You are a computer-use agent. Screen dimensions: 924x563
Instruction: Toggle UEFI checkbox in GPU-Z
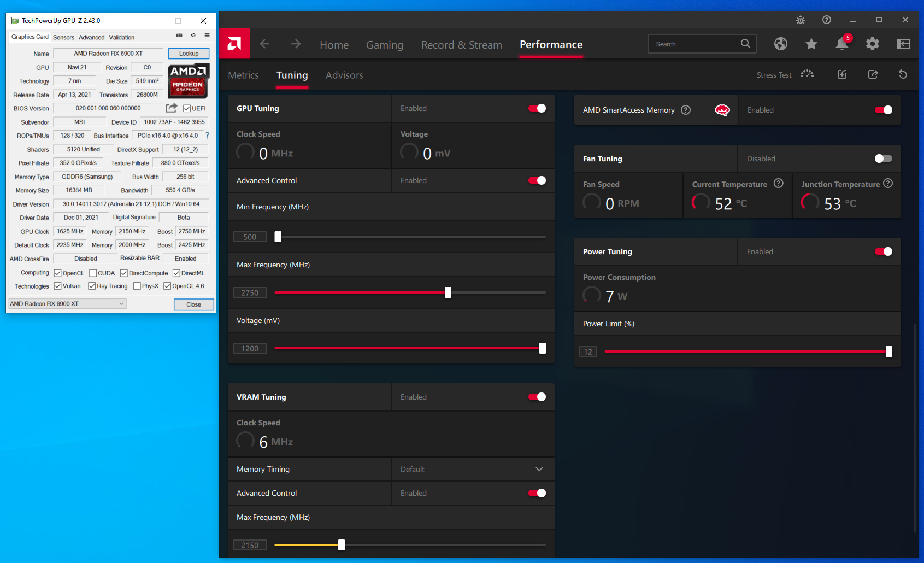tap(187, 108)
